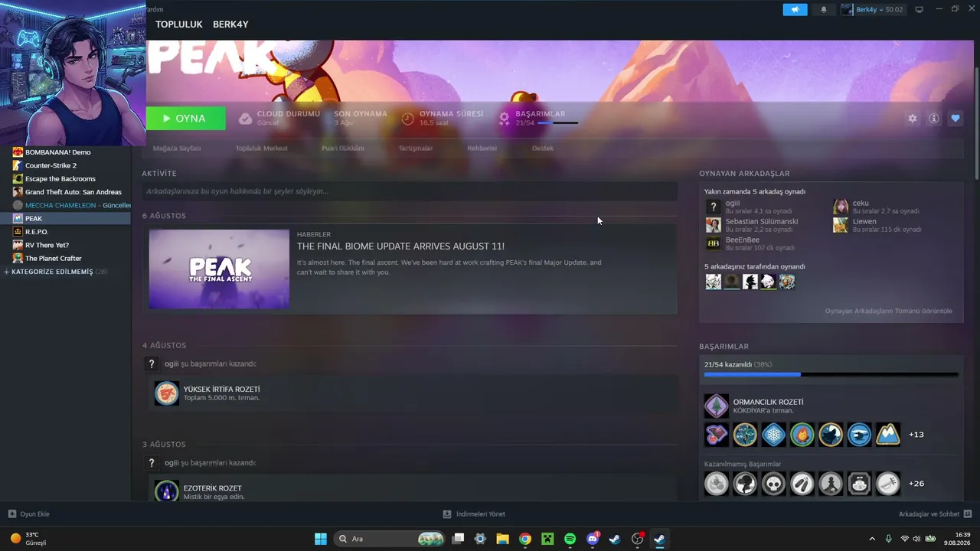Click the green OYNA play button
Image resolution: width=980 pixels, height=551 pixels.
coord(186,119)
